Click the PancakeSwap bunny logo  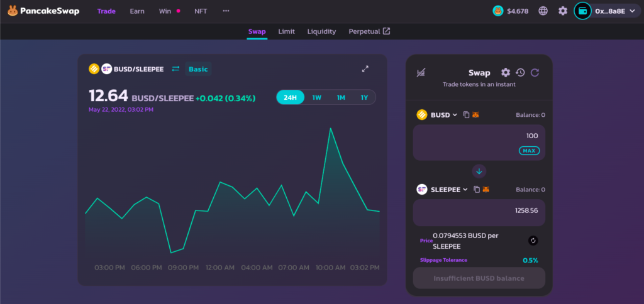tap(13, 11)
